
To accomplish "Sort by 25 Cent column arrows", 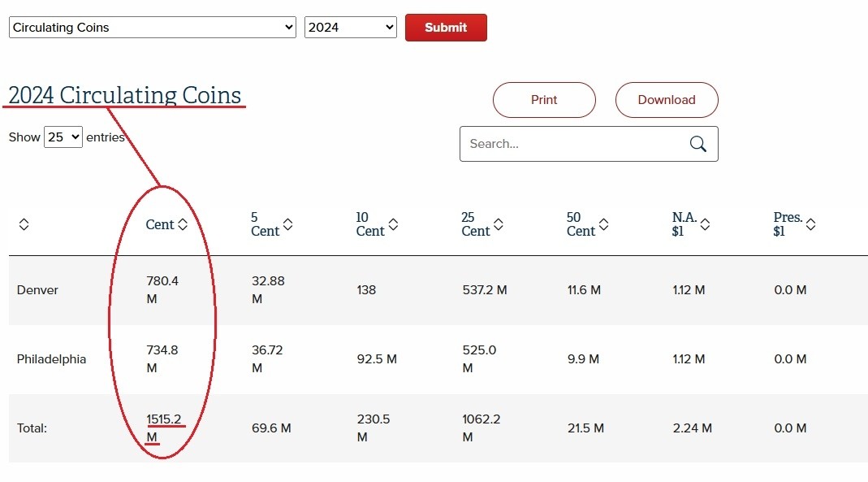I will [x=499, y=224].
